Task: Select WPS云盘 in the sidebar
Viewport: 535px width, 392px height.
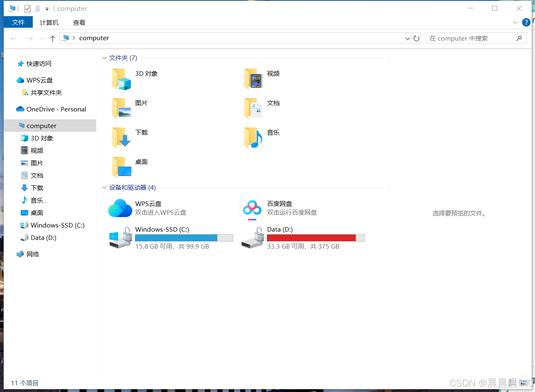Action: point(39,80)
